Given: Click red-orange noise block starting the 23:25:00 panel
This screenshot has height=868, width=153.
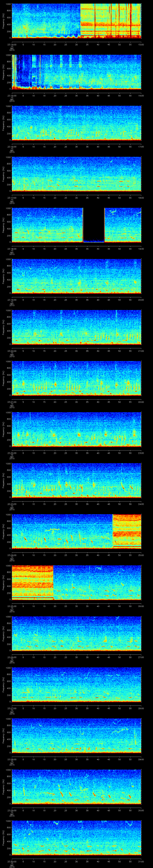Looking at the screenshot, I should click(33, 582).
